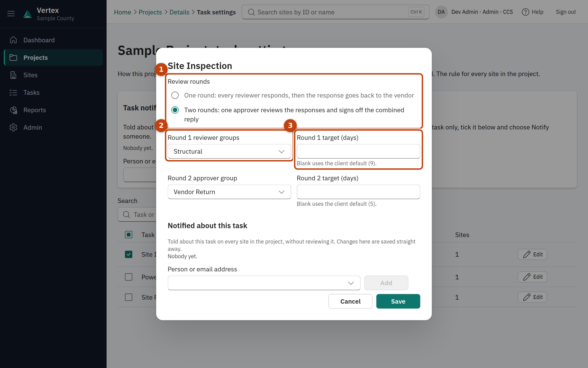Focus the Round 2 target days field

[x=358, y=192]
